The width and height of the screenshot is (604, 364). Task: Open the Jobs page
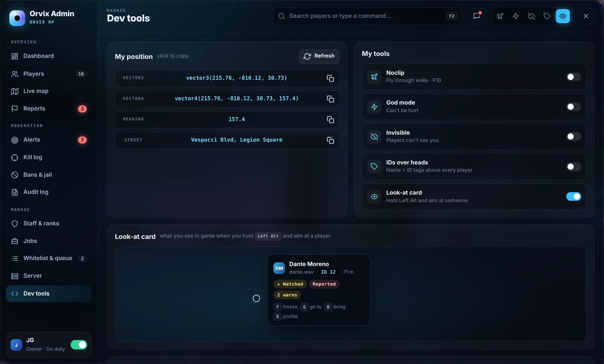tap(49, 241)
